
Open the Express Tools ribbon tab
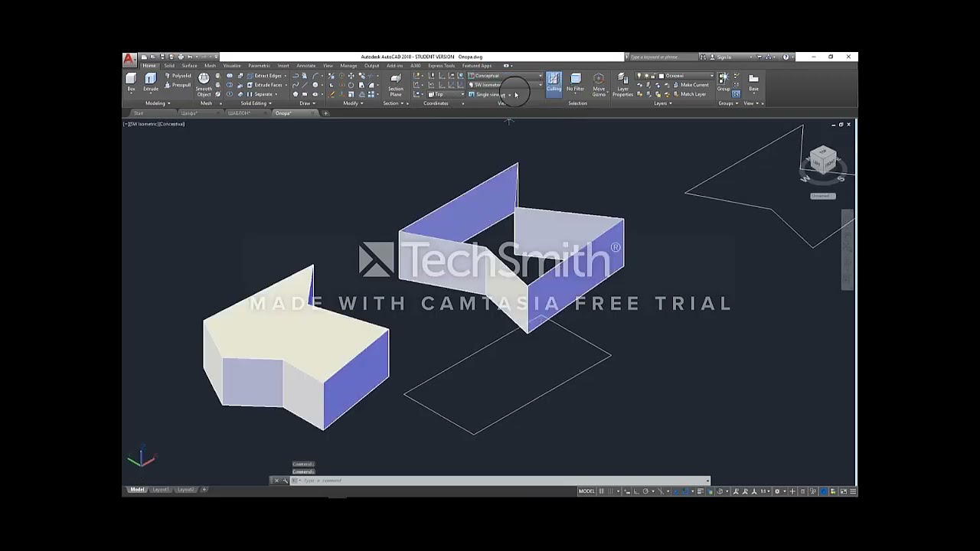(441, 66)
